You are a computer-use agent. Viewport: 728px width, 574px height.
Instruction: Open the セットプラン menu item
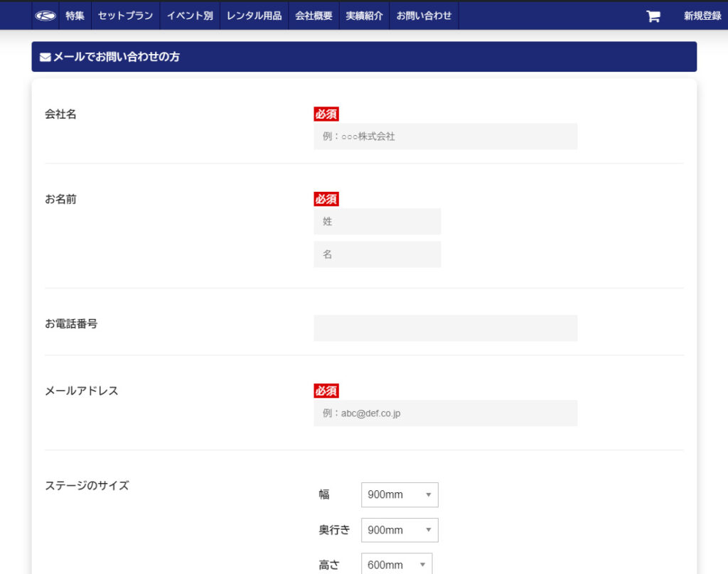pyautogui.click(x=125, y=16)
